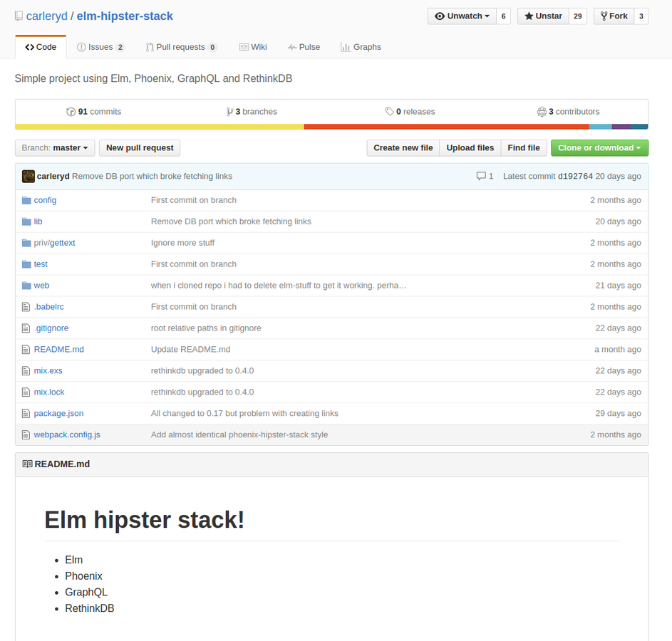Open the carleryd owner link
The width and height of the screenshot is (672, 641).
click(x=47, y=16)
